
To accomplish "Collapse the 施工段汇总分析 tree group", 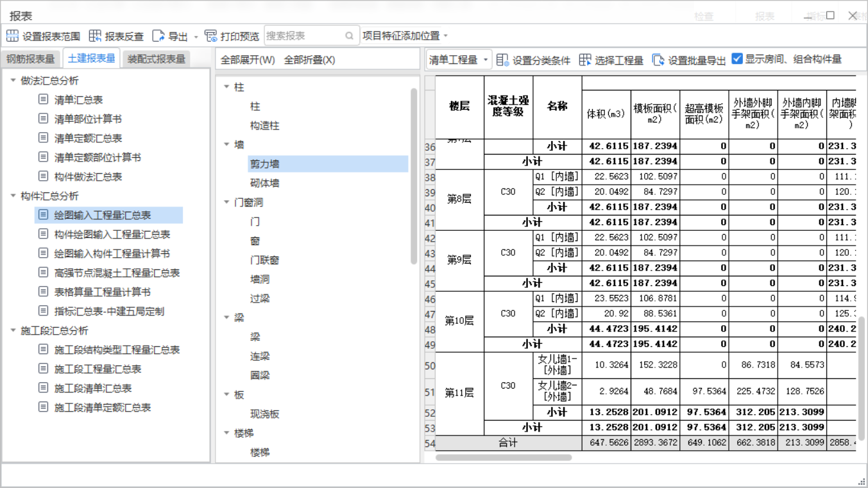I will point(13,330).
